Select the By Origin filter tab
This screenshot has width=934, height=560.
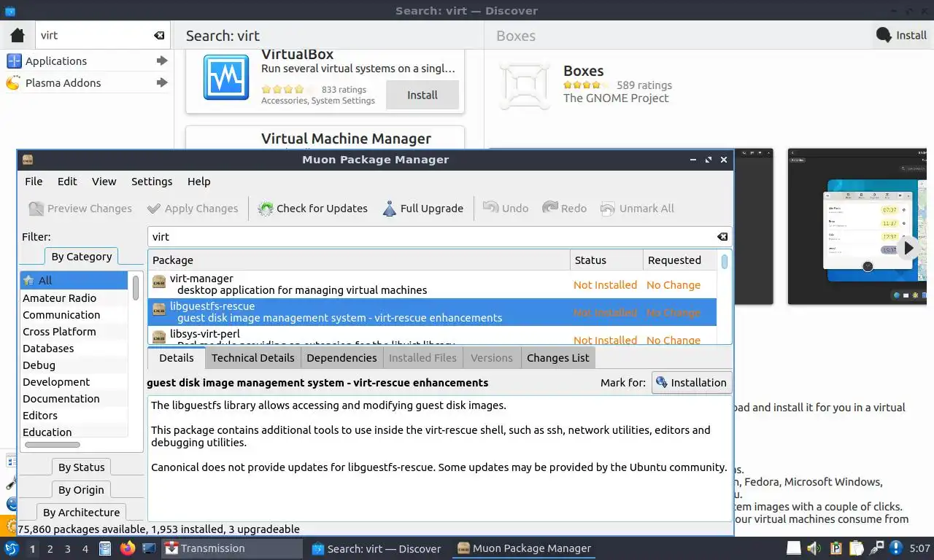[81, 490]
